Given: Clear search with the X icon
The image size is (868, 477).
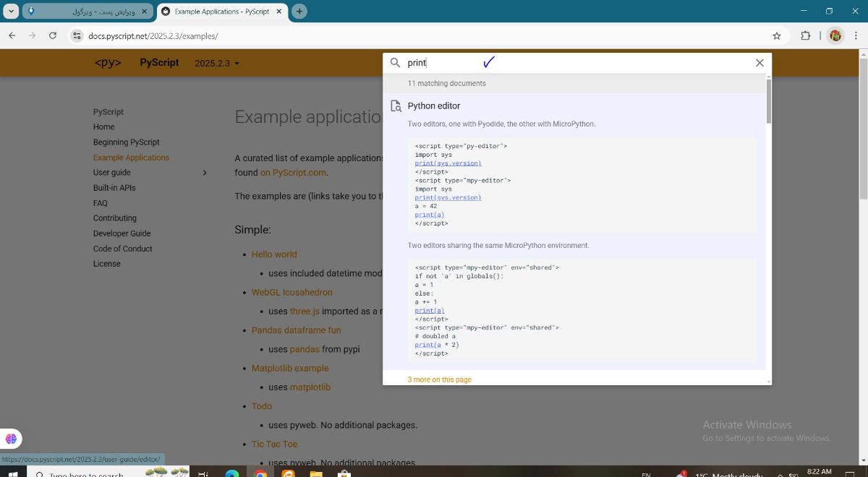Looking at the screenshot, I should (x=759, y=63).
